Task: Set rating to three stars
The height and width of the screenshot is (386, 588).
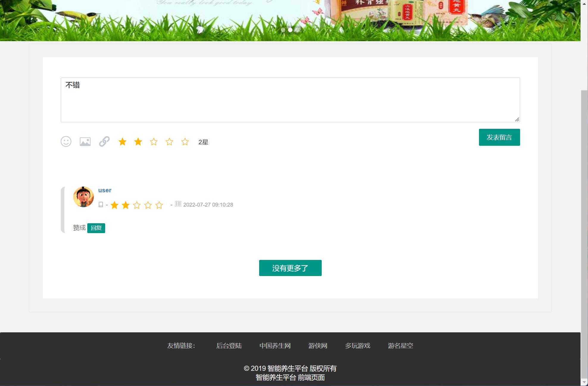Action: [154, 142]
